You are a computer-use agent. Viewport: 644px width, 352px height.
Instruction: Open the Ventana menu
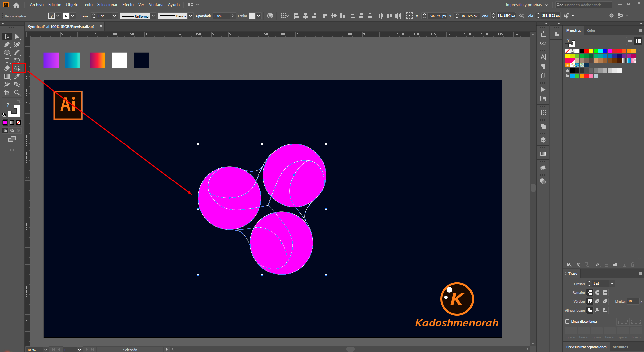pos(156,5)
